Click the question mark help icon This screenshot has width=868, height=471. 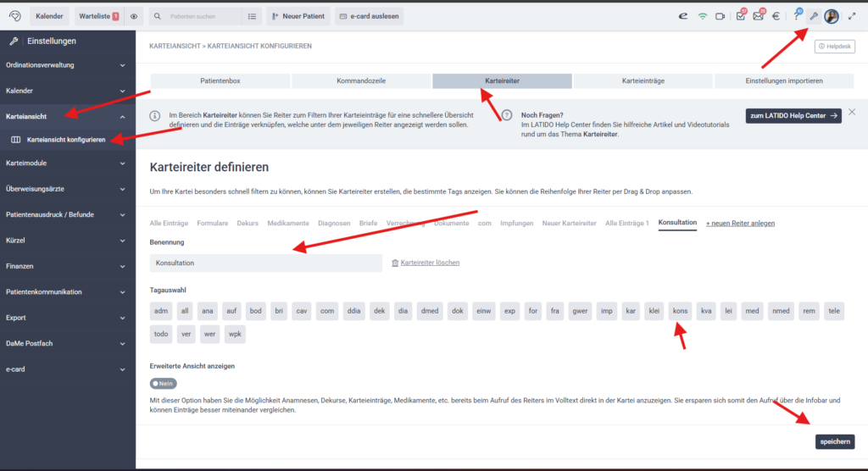(796, 16)
